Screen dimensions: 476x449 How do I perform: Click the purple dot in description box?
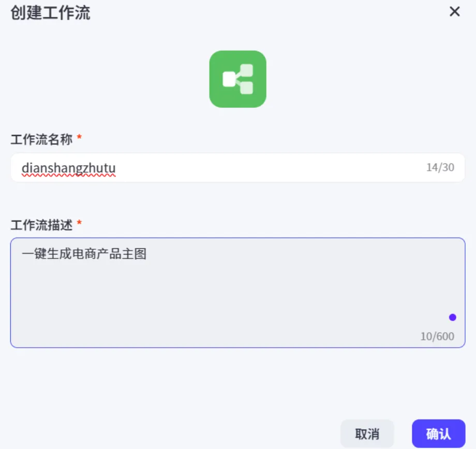click(x=452, y=317)
